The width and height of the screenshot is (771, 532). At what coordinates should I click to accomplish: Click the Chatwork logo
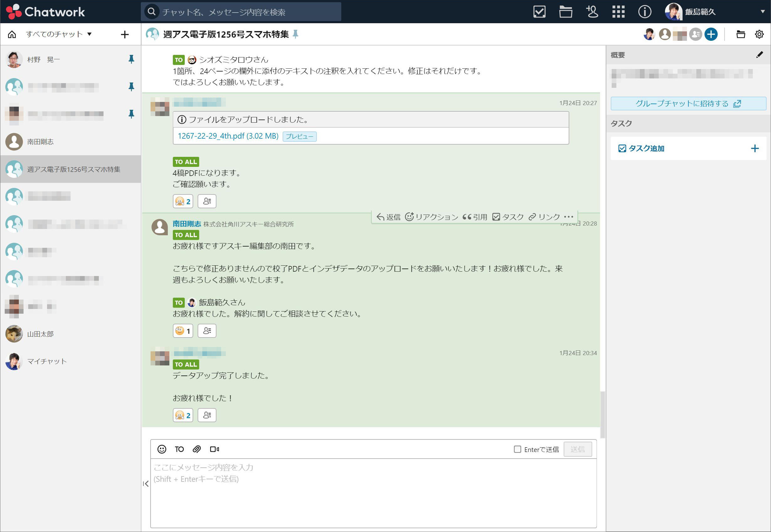click(45, 12)
